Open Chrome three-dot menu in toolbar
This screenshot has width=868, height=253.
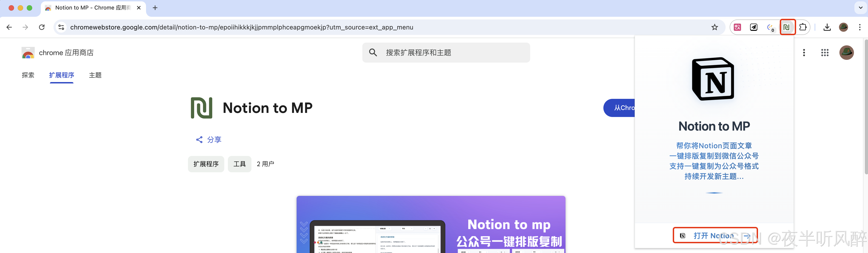[860, 27]
